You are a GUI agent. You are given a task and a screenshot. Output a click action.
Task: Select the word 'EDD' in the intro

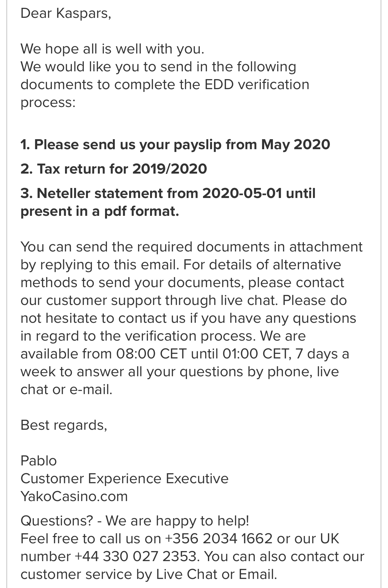[x=219, y=84]
